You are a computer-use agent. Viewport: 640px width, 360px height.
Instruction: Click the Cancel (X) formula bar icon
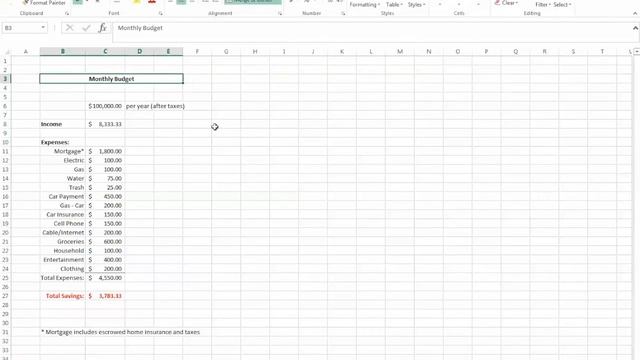click(69, 28)
